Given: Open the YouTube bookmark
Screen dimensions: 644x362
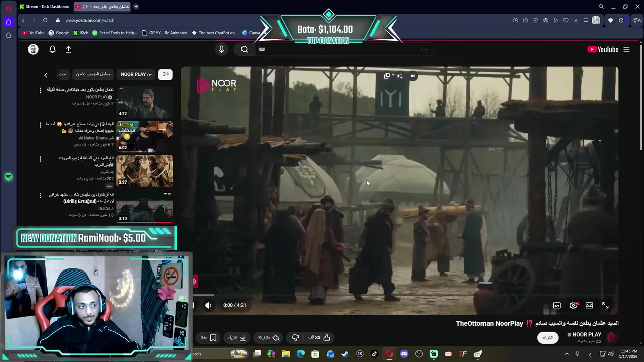Looking at the screenshot, I should pos(33,33).
